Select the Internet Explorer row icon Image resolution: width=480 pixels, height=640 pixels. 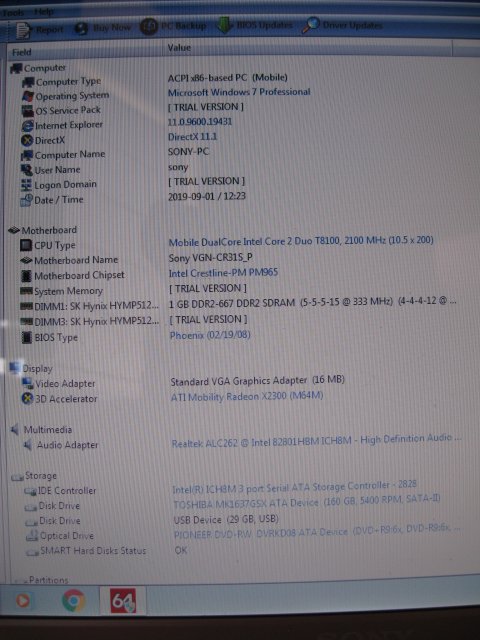(27, 126)
